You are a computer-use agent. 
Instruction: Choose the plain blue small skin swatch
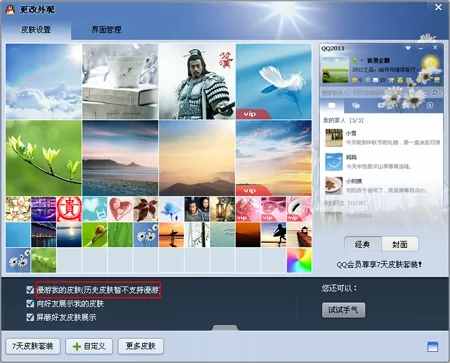point(18,235)
